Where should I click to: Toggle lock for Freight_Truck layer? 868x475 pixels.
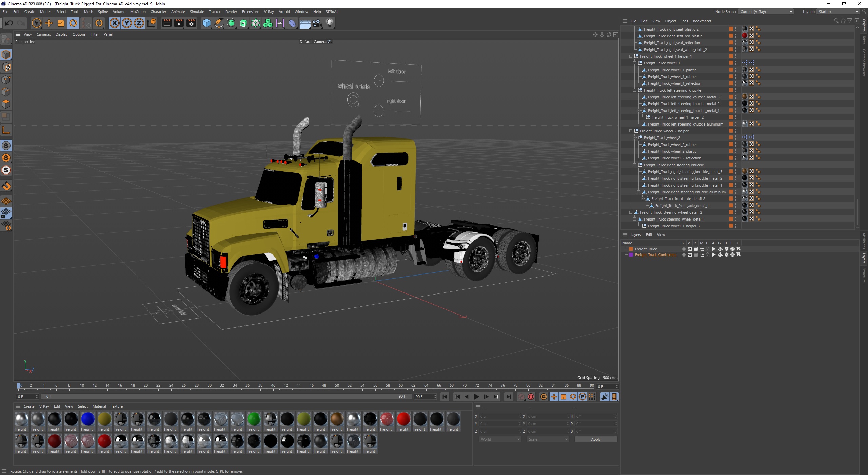[708, 249]
